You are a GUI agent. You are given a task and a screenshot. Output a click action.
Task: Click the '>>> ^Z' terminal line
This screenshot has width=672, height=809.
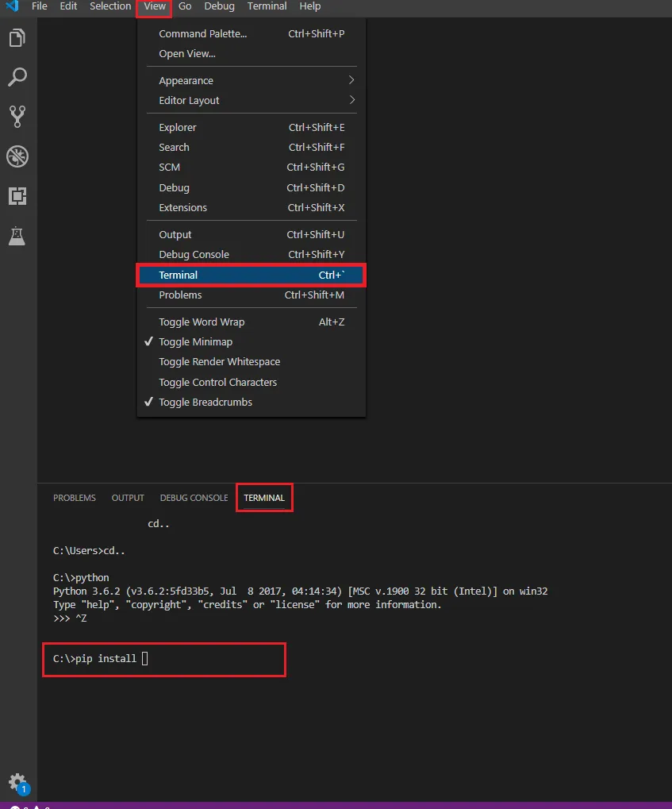(70, 618)
